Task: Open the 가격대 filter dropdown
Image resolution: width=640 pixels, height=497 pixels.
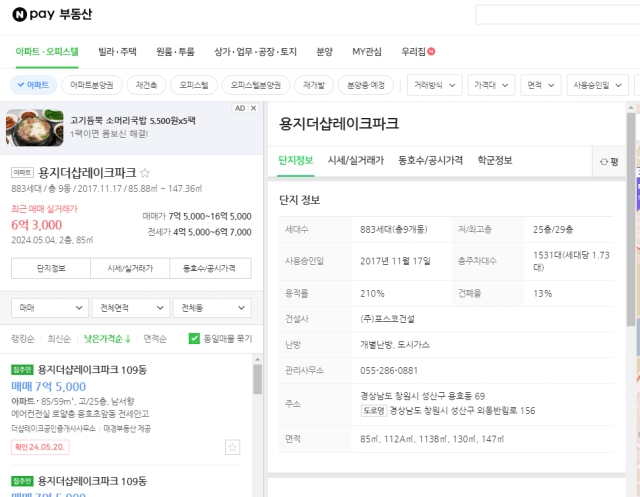Action: (491, 85)
